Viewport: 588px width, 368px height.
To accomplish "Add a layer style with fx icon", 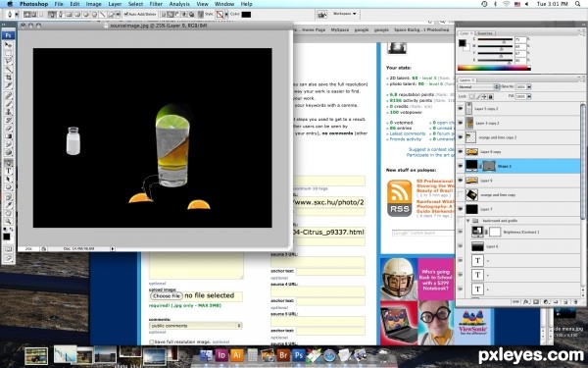I will point(525,302).
